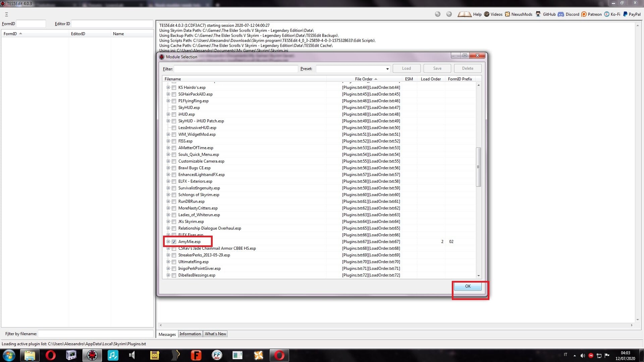Click the Save preset button

point(437,68)
